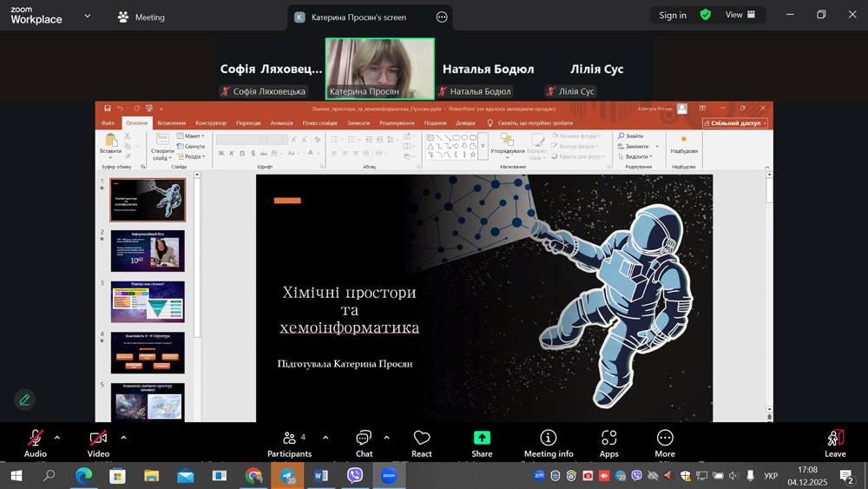868x489 pixels.
Task: Start sharing with the Share button
Action: tap(482, 443)
